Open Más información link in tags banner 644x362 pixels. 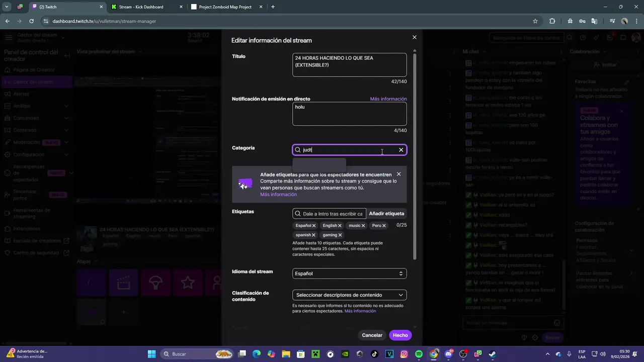(278, 195)
